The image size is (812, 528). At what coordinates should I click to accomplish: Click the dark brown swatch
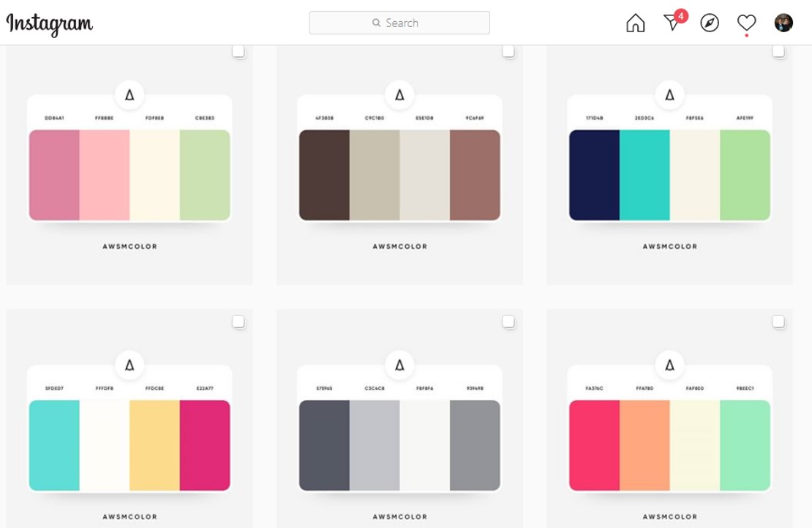pos(324,175)
